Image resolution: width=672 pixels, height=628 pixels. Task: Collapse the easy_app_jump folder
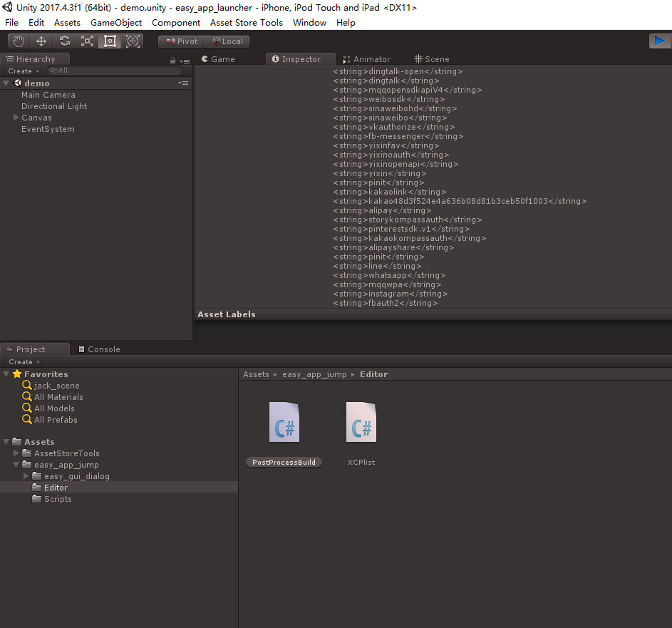coord(14,464)
